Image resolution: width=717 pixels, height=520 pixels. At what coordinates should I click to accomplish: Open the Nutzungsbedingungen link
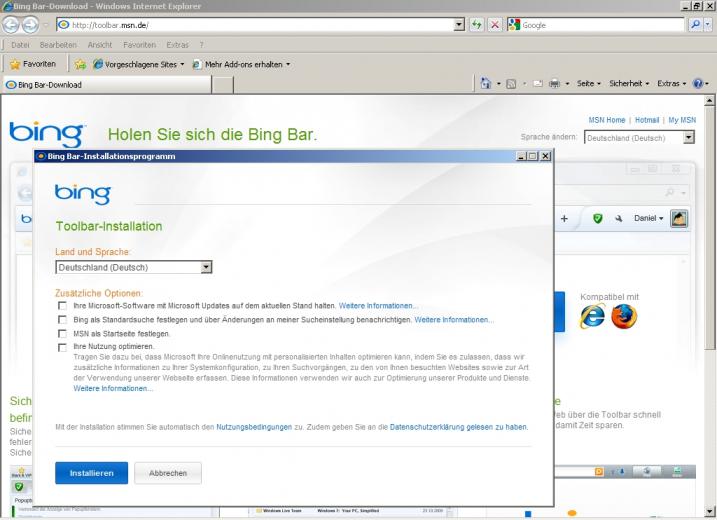coord(254,427)
